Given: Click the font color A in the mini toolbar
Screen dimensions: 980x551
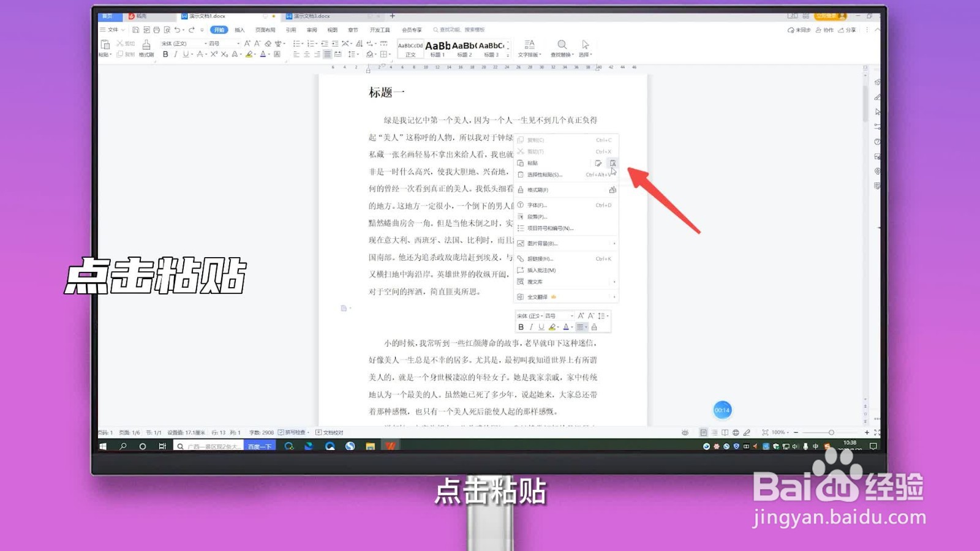Looking at the screenshot, I should [x=566, y=328].
